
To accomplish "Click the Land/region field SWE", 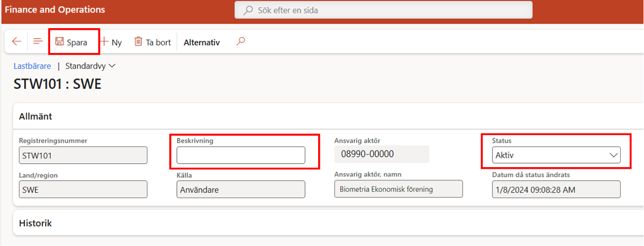I will click(x=83, y=189).
